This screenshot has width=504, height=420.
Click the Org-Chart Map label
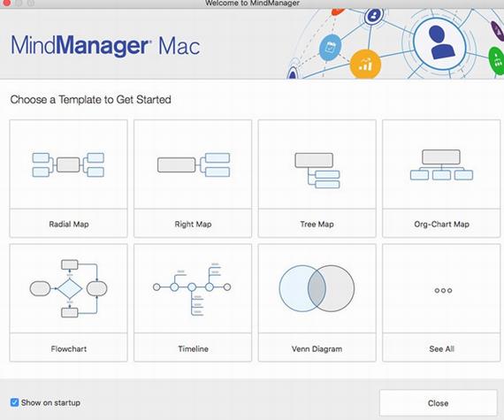tap(441, 224)
